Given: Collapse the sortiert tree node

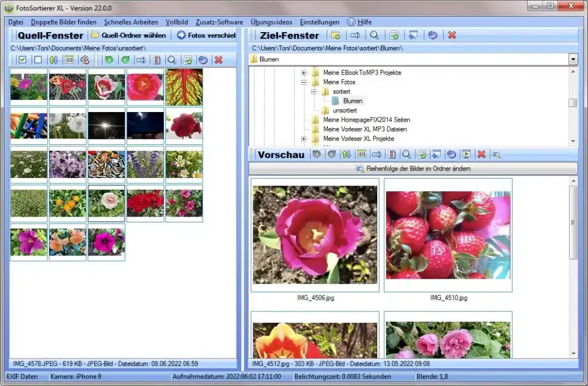Looking at the screenshot, I should [x=314, y=91].
